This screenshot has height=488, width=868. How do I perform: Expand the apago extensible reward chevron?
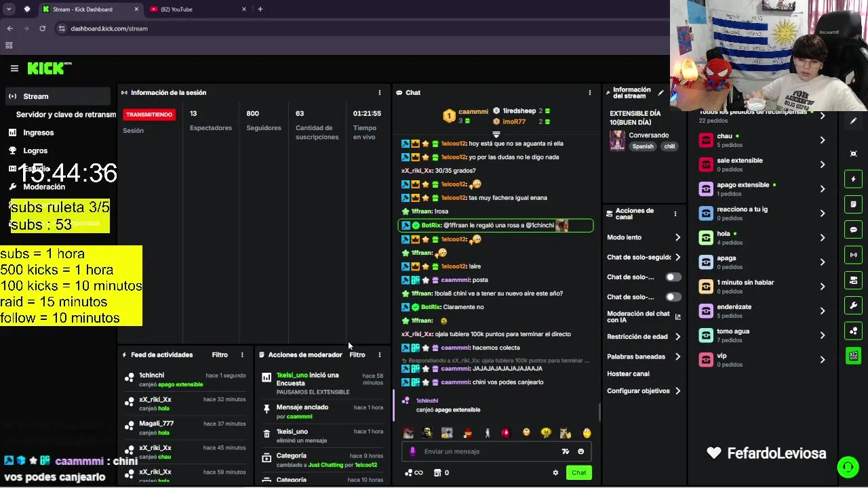tap(822, 189)
